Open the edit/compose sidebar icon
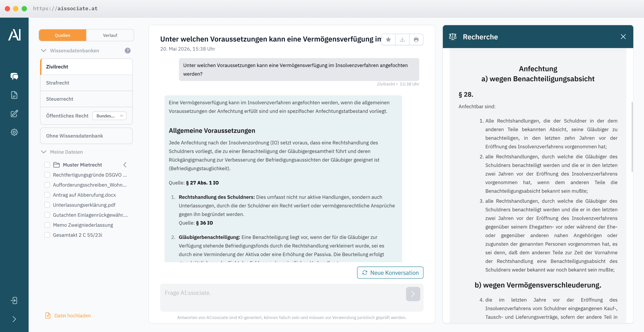This screenshot has height=332, width=644. (14, 113)
